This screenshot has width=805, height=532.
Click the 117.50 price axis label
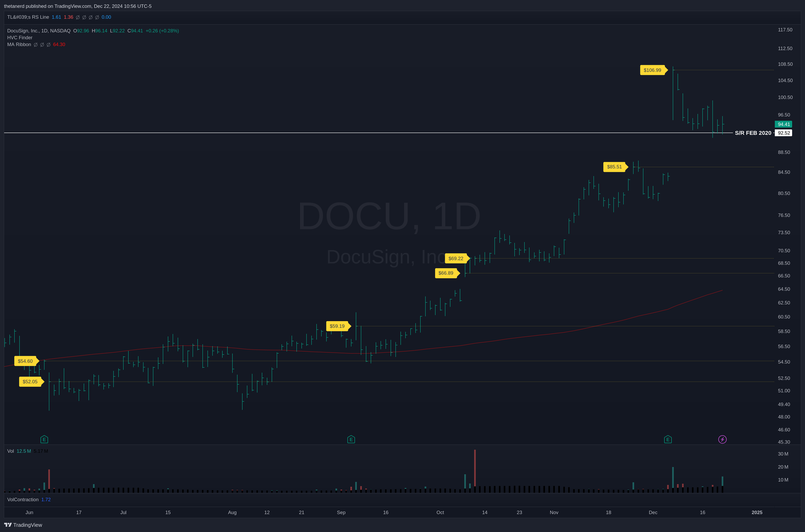[785, 30]
